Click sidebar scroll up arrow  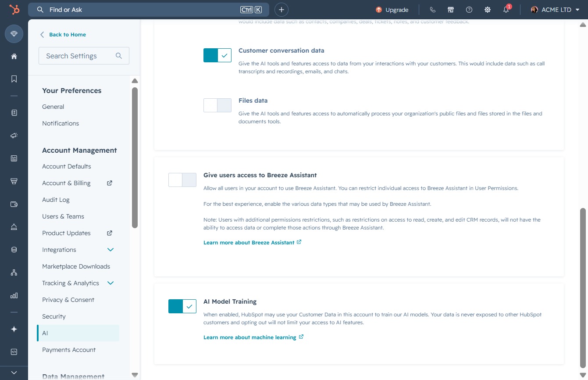coord(135,81)
